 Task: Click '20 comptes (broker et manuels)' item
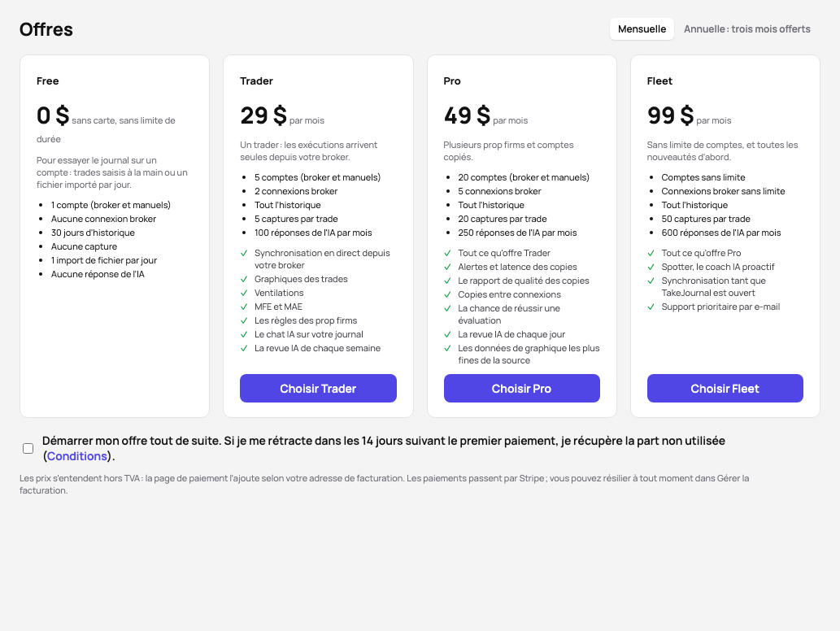(524, 177)
